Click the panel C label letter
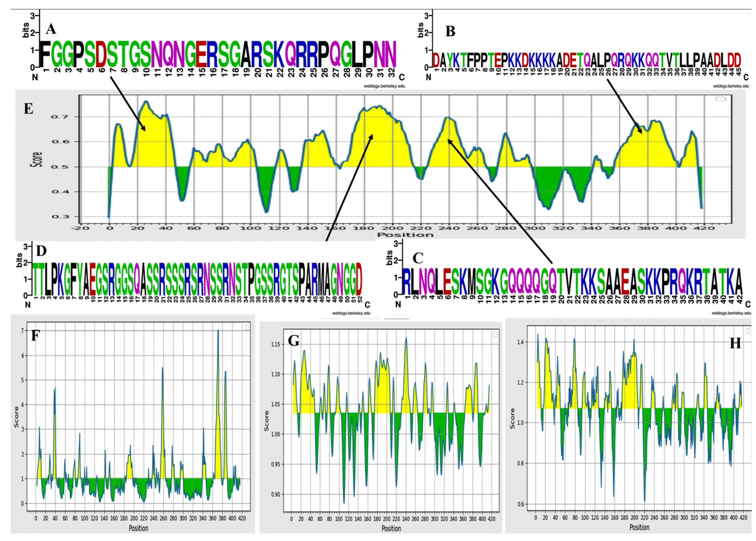 [418, 258]
